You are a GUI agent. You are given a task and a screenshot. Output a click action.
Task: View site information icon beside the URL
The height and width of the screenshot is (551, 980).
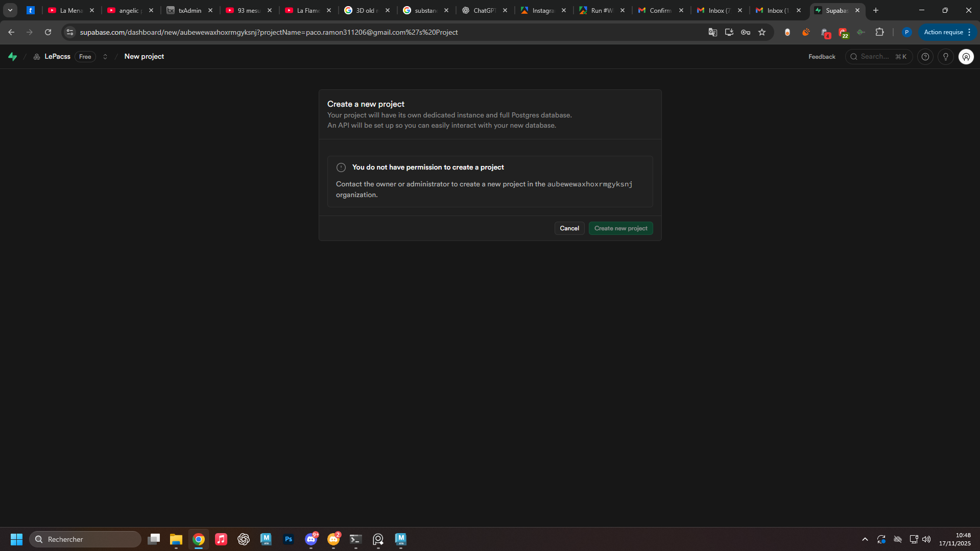click(70, 32)
